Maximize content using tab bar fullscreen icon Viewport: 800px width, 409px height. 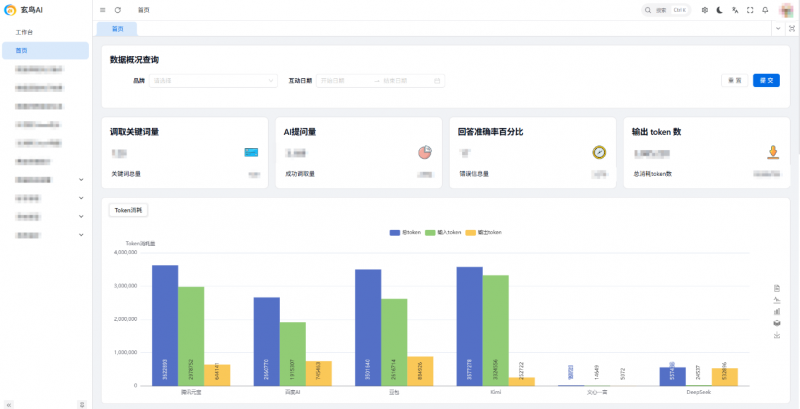coord(792,29)
